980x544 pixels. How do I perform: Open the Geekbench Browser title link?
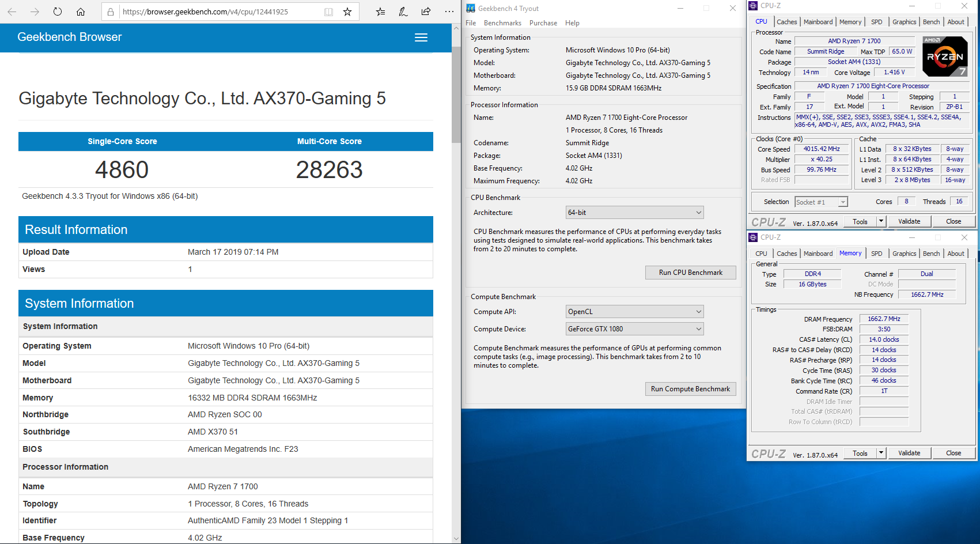pyautogui.click(x=70, y=37)
